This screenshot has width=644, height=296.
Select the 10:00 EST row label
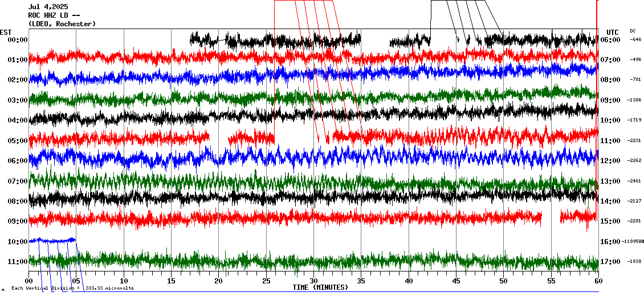pyautogui.click(x=18, y=242)
